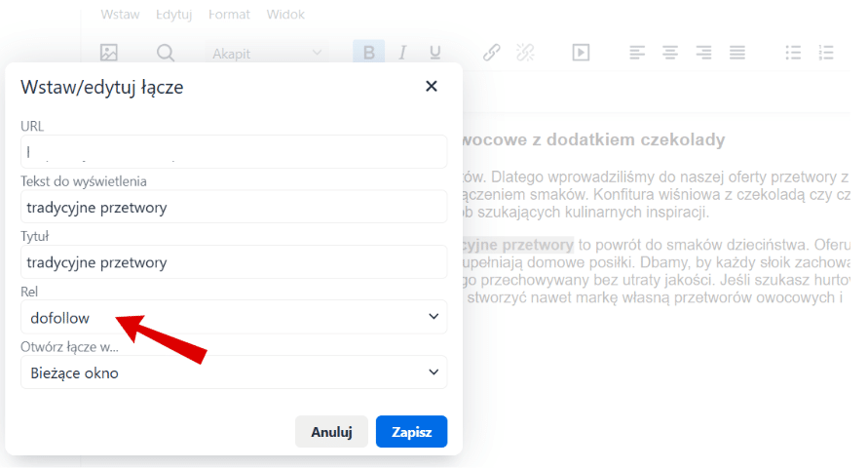Insert a numbered list
Viewport: 868px width, 470px height.
[826, 53]
